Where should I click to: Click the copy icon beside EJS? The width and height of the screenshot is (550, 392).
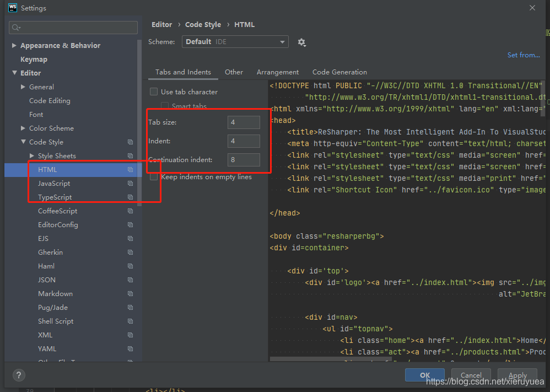(x=130, y=238)
